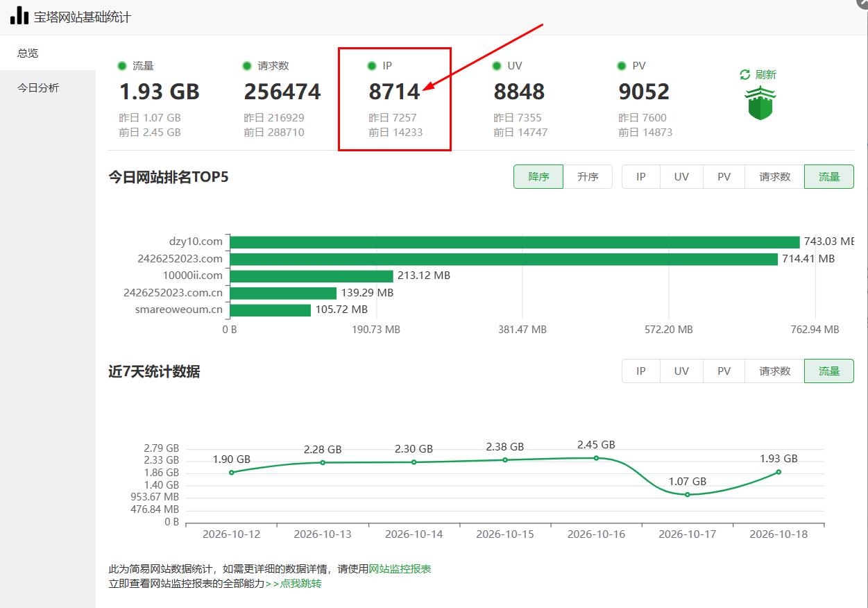Click the 256474 request count value

(282, 92)
